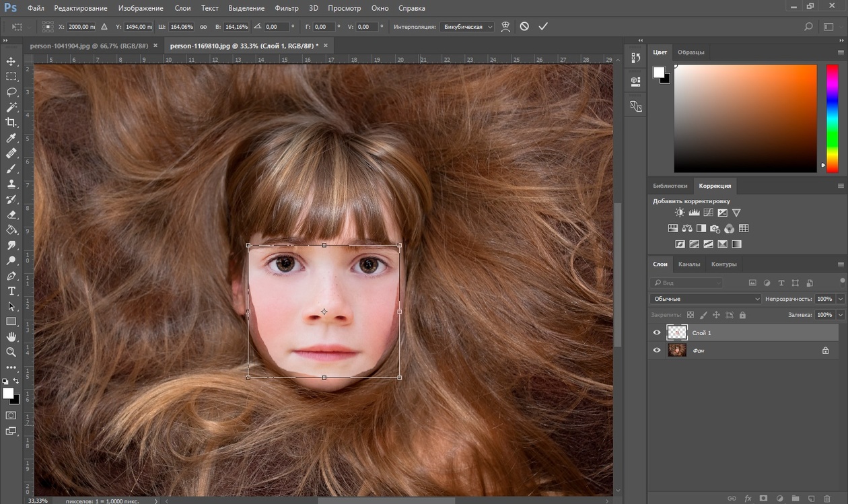This screenshot has width=848, height=504.
Task: Click the hue spectrum slider strip
Action: (831, 118)
